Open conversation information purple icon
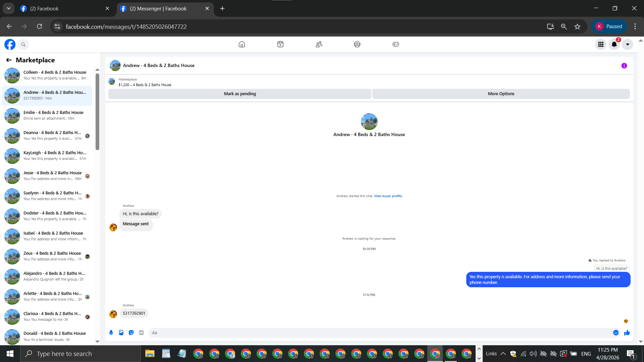 click(624, 66)
